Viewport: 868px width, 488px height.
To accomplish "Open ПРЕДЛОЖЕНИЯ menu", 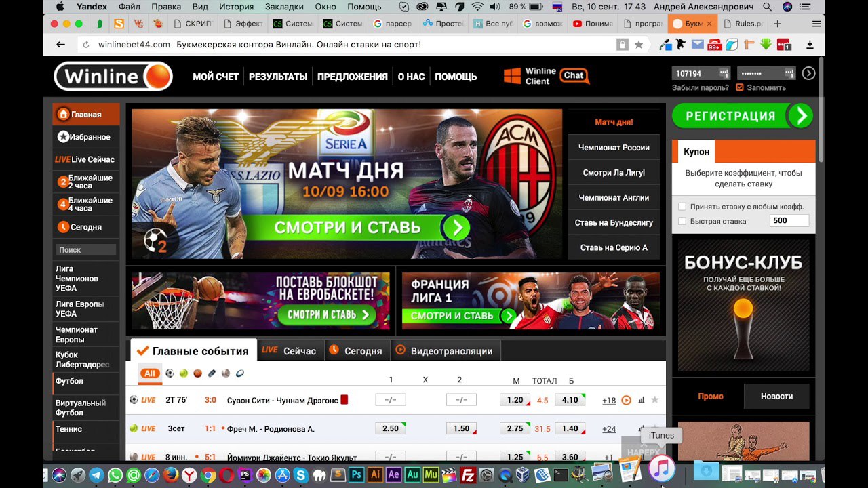I will click(x=353, y=77).
